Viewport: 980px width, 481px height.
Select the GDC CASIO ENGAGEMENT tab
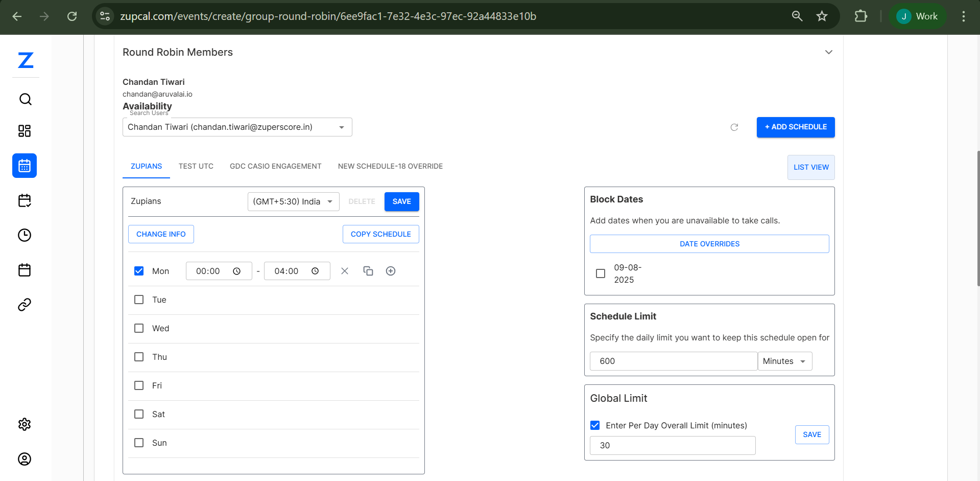coord(275,166)
